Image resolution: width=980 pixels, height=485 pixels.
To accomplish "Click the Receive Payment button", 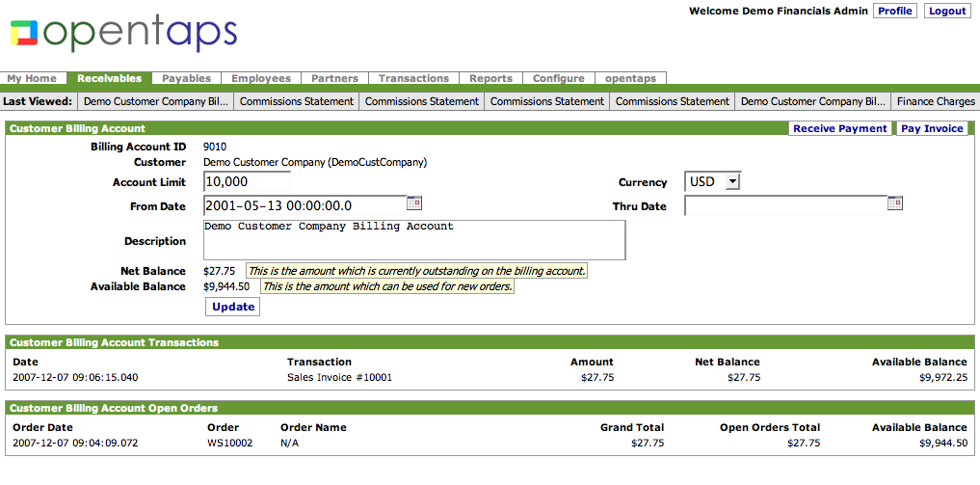I will (840, 128).
